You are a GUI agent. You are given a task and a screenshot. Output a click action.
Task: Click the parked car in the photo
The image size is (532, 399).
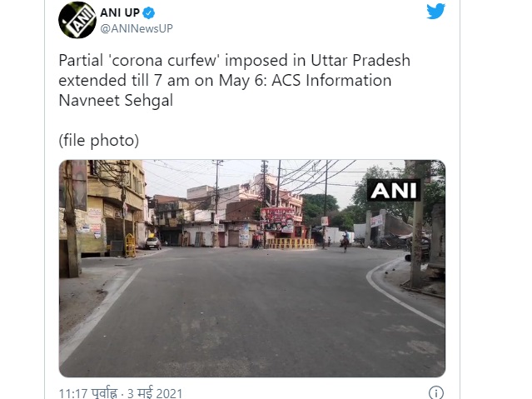point(153,243)
